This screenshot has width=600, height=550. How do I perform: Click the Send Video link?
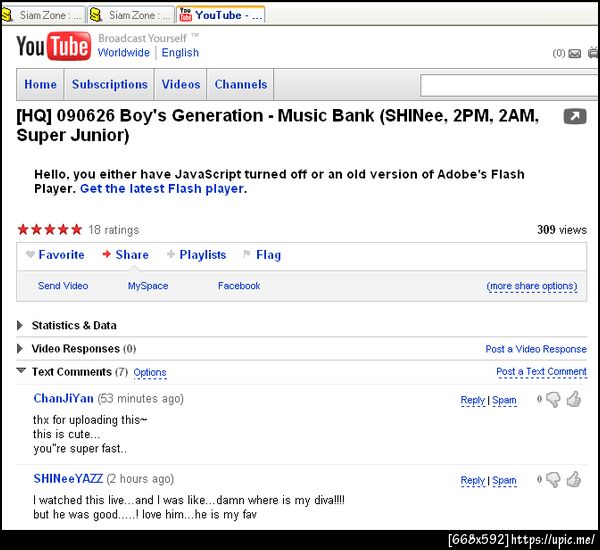63,286
